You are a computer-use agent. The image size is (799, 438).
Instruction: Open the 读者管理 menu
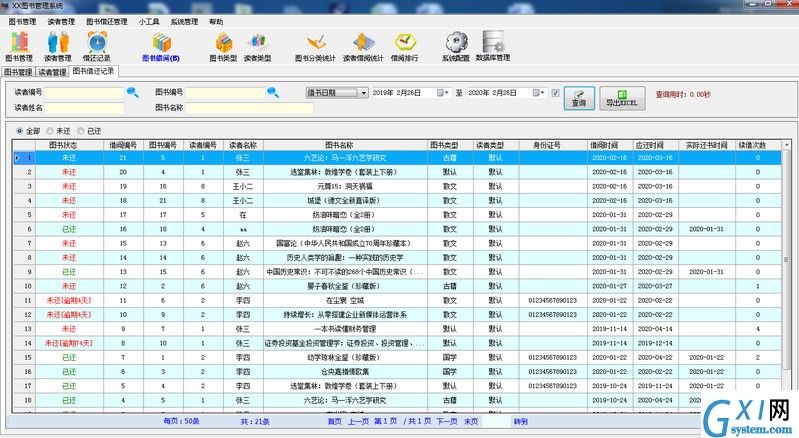pos(61,21)
